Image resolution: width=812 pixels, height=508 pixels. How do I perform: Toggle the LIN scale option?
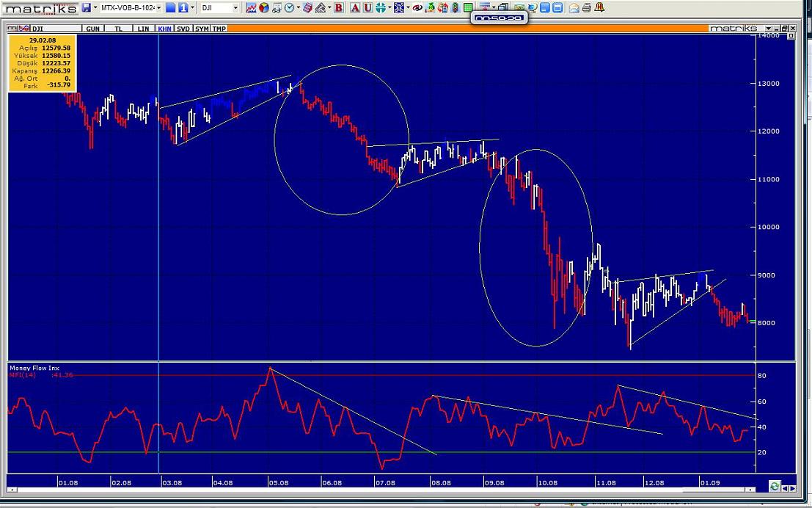(x=142, y=29)
